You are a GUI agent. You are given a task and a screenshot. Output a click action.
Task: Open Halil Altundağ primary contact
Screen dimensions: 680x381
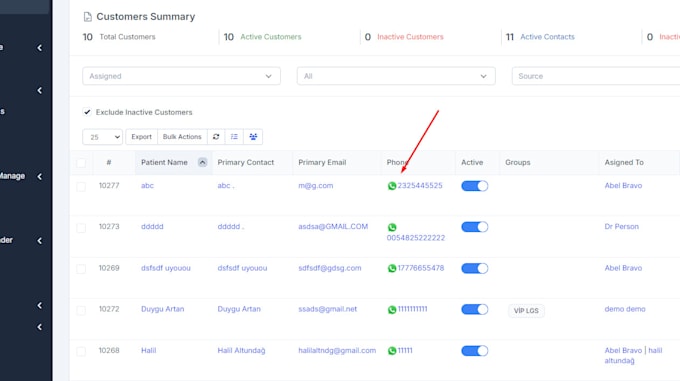pyautogui.click(x=241, y=350)
